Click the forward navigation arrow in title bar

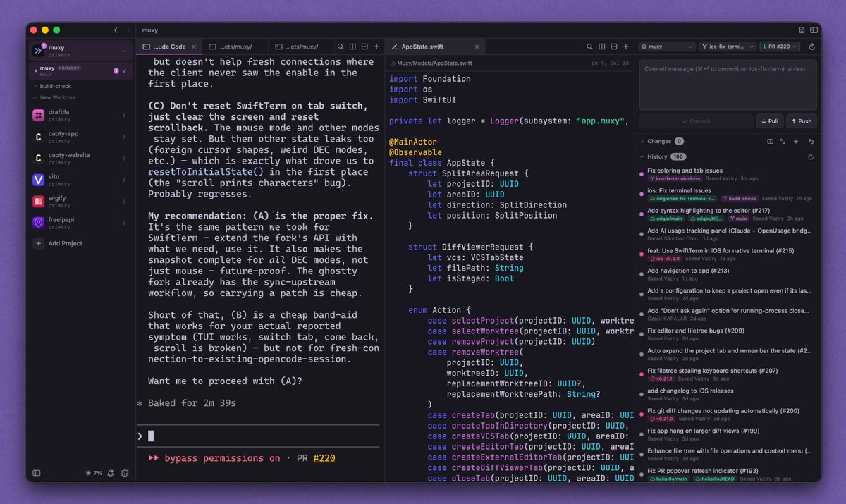click(x=127, y=30)
